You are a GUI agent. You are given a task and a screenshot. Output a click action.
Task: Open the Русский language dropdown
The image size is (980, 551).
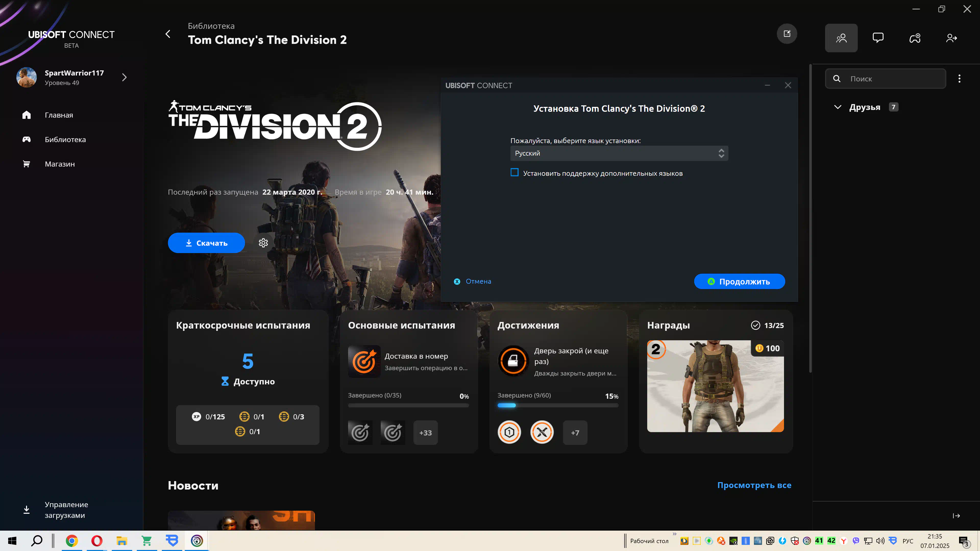coord(619,153)
